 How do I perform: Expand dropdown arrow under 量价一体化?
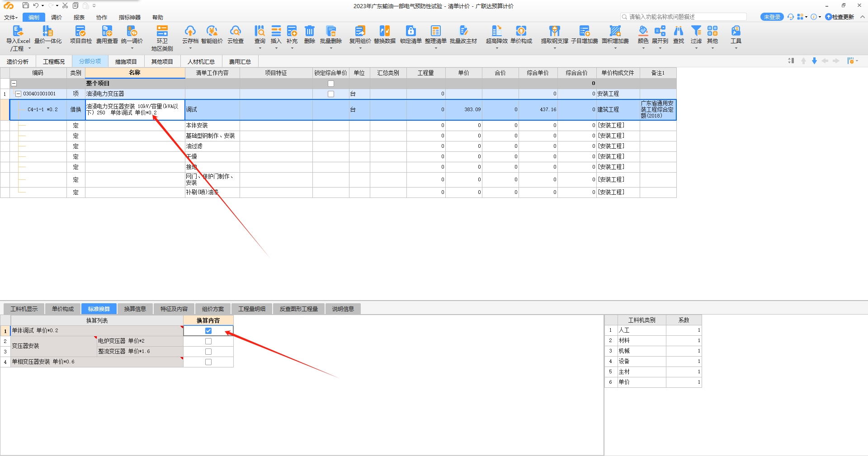point(47,48)
